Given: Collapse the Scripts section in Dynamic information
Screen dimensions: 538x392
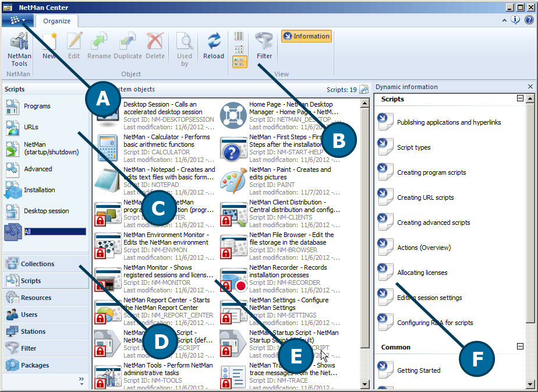Looking at the screenshot, I should (520, 99).
